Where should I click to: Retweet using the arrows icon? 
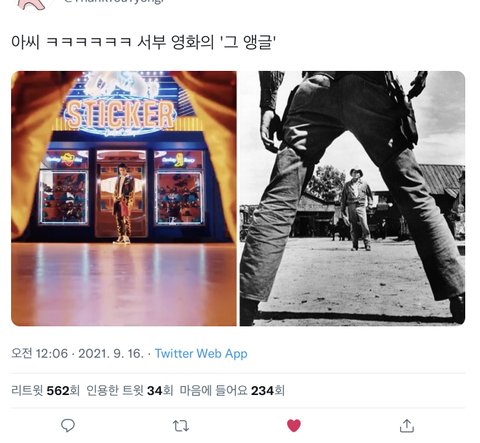pos(181,426)
